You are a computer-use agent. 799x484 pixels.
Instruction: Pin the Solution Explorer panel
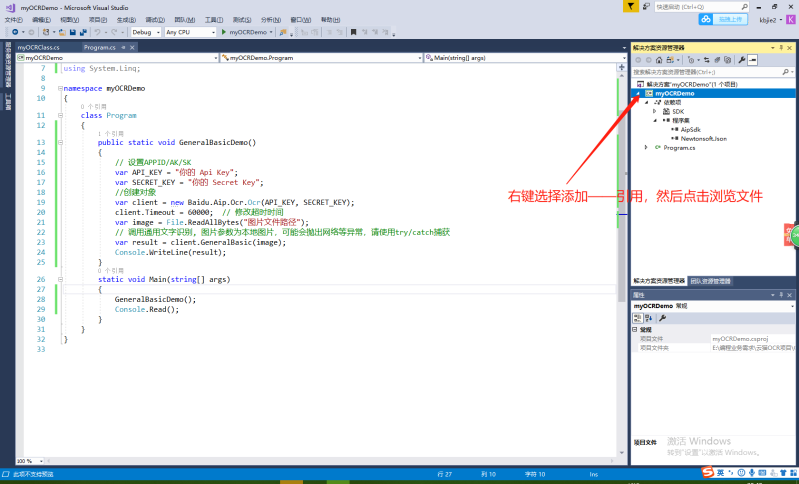pos(781,47)
